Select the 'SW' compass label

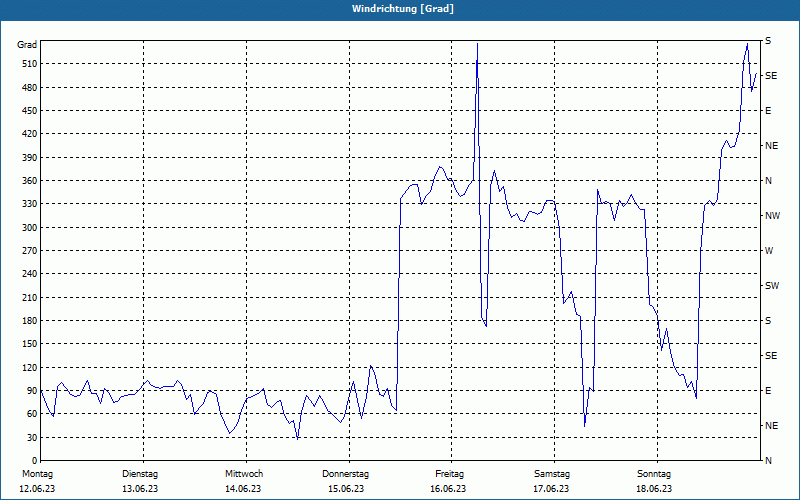[x=772, y=286]
